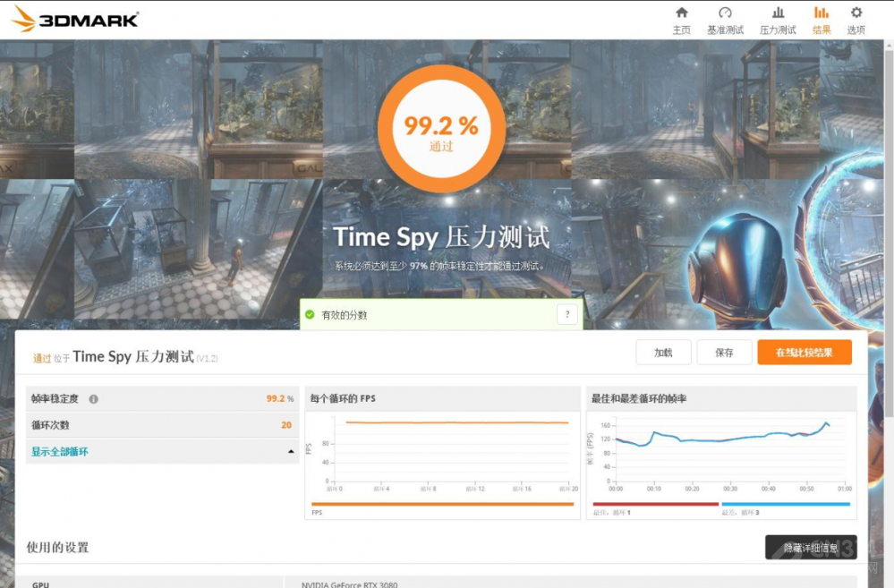
Task: Click the loop count value '20'
Action: [x=286, y=425]
